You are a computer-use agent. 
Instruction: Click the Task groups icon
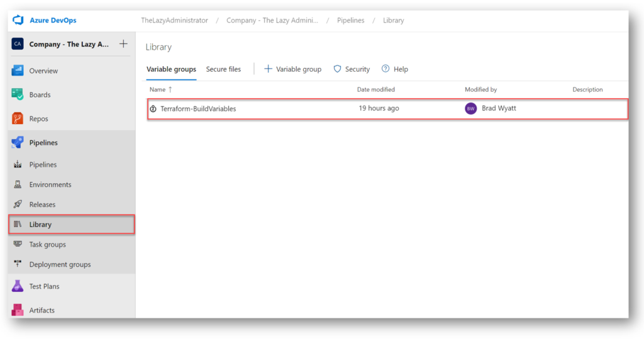pos(18,244)
